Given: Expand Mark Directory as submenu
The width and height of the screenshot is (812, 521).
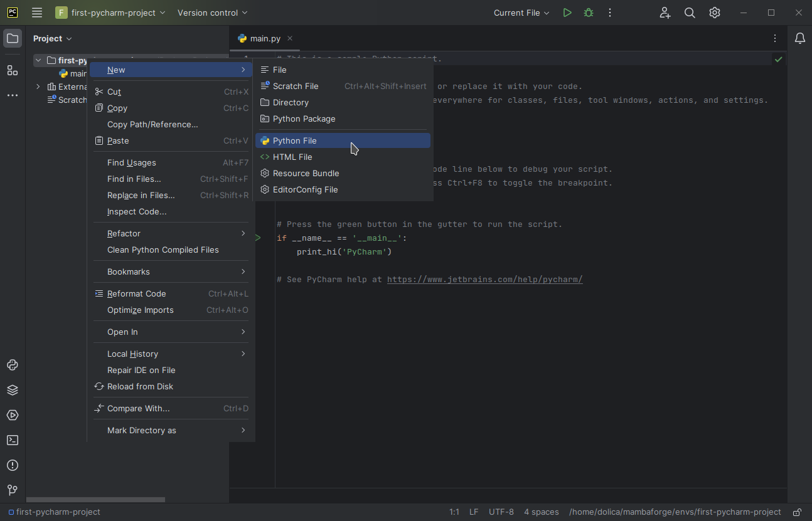Looking at the screenshot, I should (171, 430).
